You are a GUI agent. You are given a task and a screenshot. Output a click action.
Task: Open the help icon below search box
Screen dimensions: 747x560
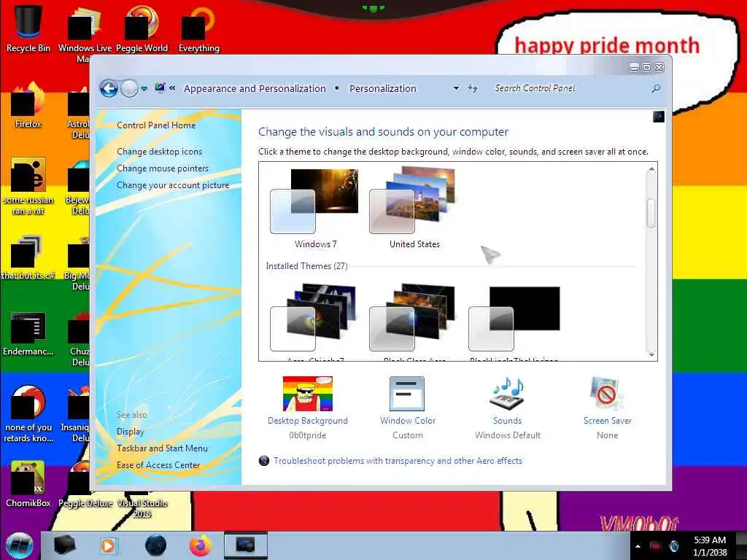point(659,117)
